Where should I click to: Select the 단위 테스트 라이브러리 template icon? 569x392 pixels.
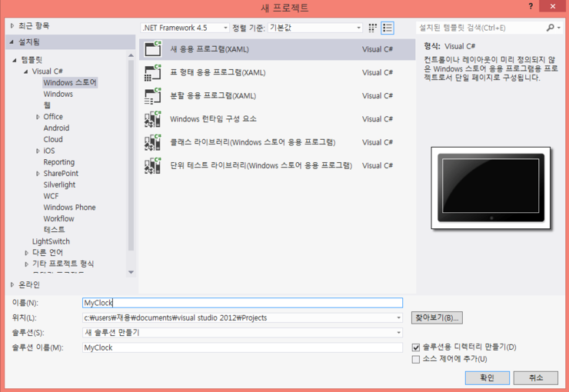153,165
